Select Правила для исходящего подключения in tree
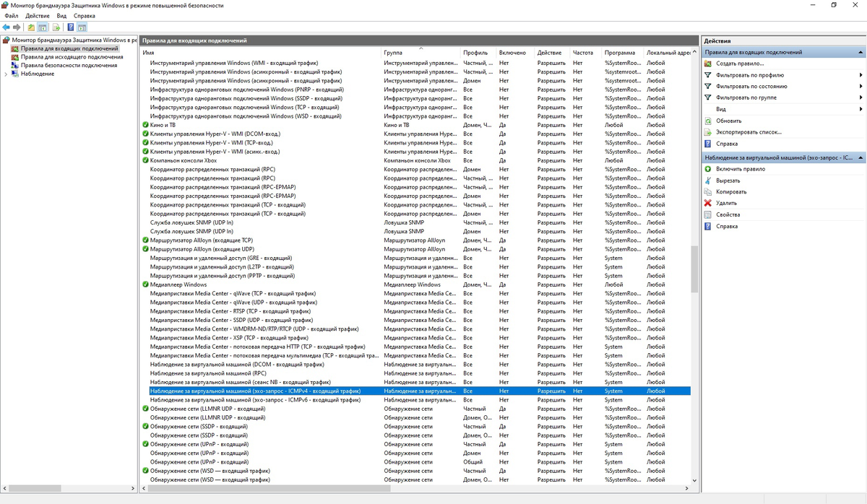This screenshot has height=504, width=867. 72,57
